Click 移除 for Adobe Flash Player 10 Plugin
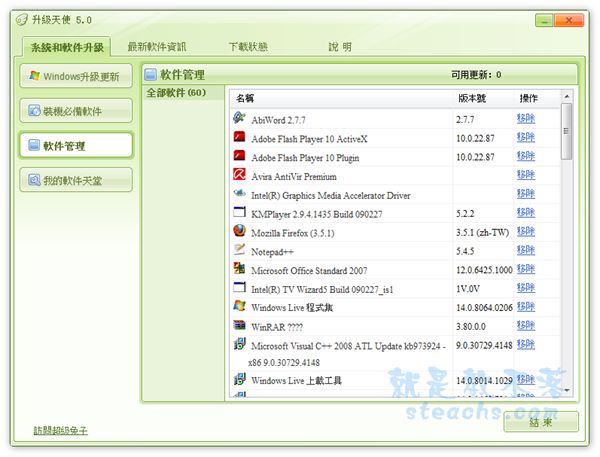600x457 pixels. coord(526,156)
